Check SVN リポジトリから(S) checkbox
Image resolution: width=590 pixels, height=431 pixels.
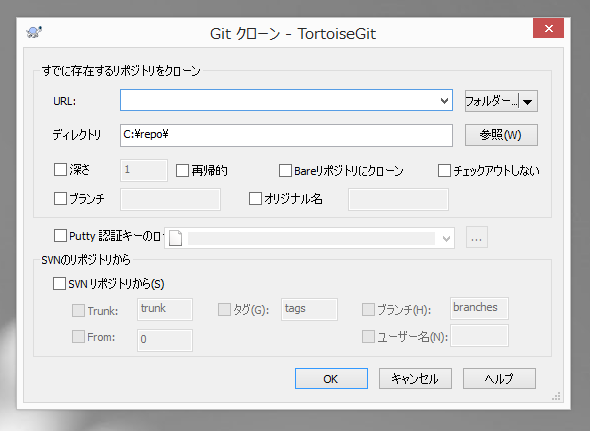point(59,283)
